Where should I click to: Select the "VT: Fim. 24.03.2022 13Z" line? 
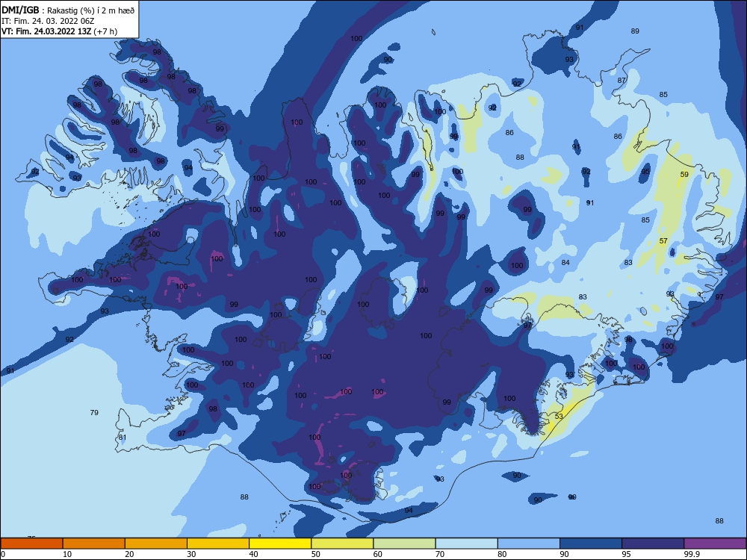point(46,31)
